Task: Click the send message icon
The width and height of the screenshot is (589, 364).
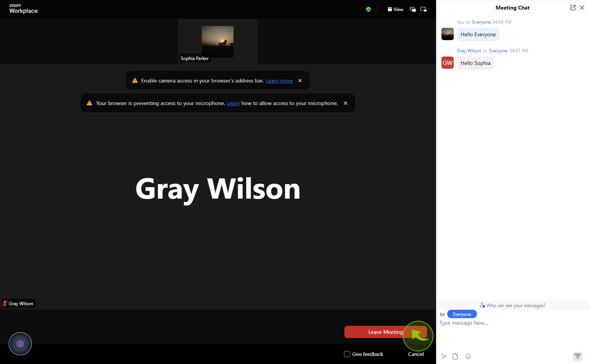Action: 578,356
